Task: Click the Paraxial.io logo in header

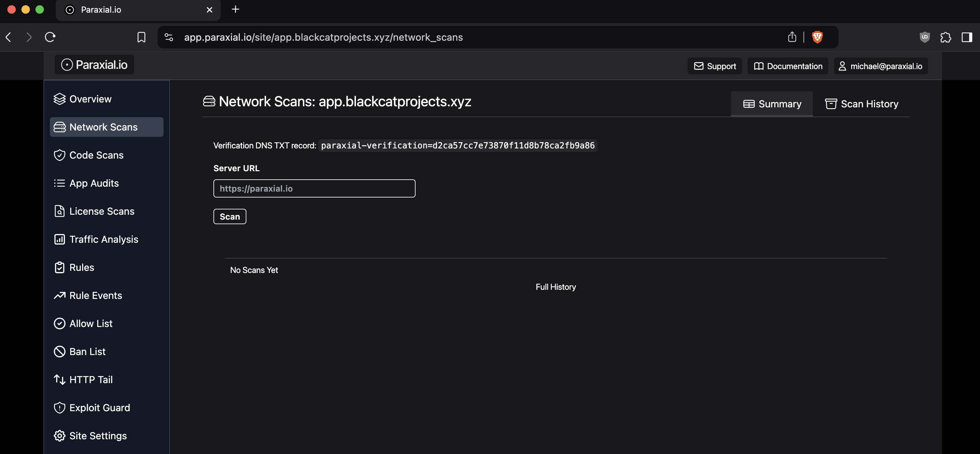Action: click(94, 65)
